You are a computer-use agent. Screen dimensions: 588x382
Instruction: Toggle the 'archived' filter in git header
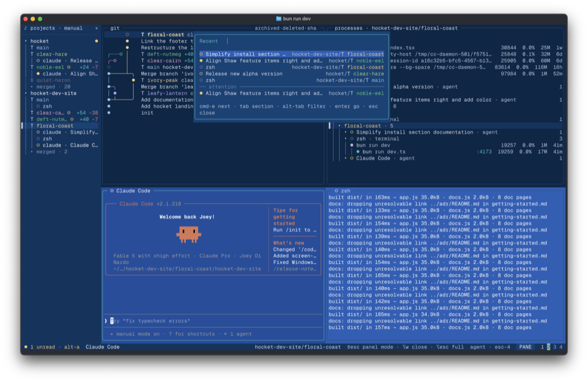click(267, 28)
